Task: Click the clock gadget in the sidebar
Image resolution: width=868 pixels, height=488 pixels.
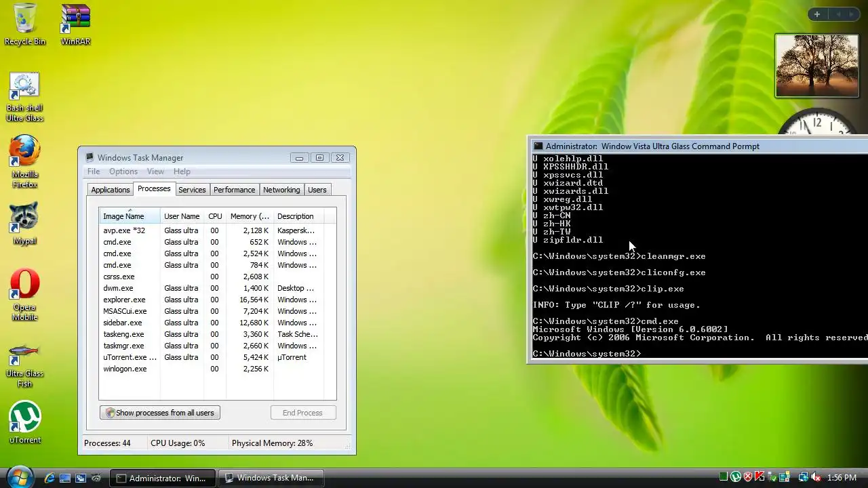Action: (817, 121)
